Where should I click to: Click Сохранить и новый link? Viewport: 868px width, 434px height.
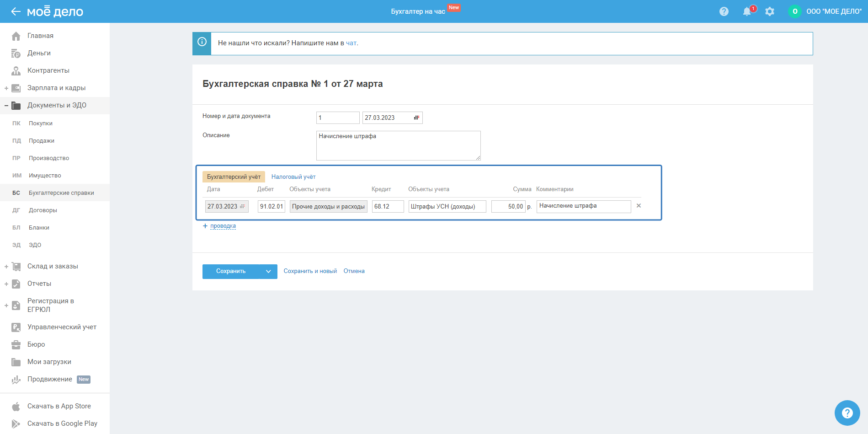(310, 271)
